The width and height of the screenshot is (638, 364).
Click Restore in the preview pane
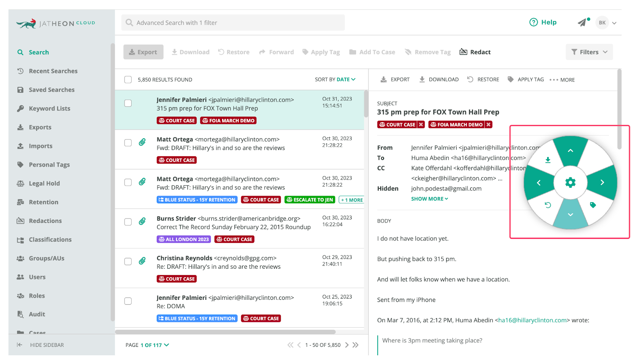tap(483, 79)
